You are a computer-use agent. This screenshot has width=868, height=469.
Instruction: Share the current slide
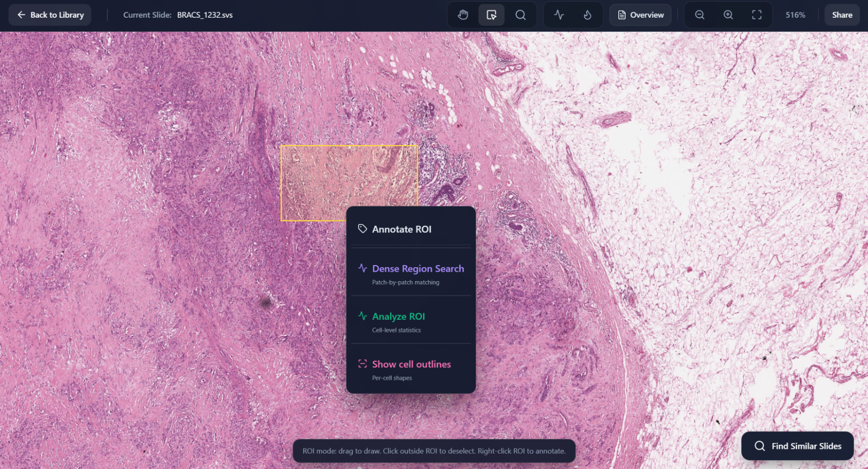(842, 15)
